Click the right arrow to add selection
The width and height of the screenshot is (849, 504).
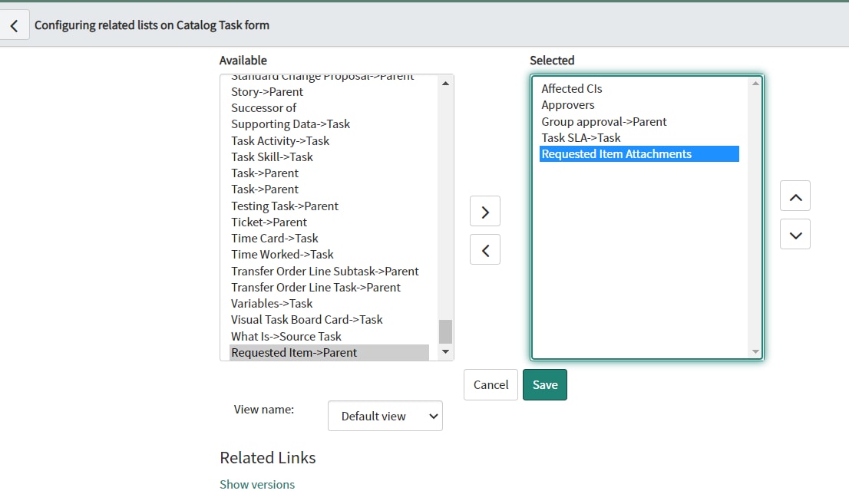tap(484, 211)
